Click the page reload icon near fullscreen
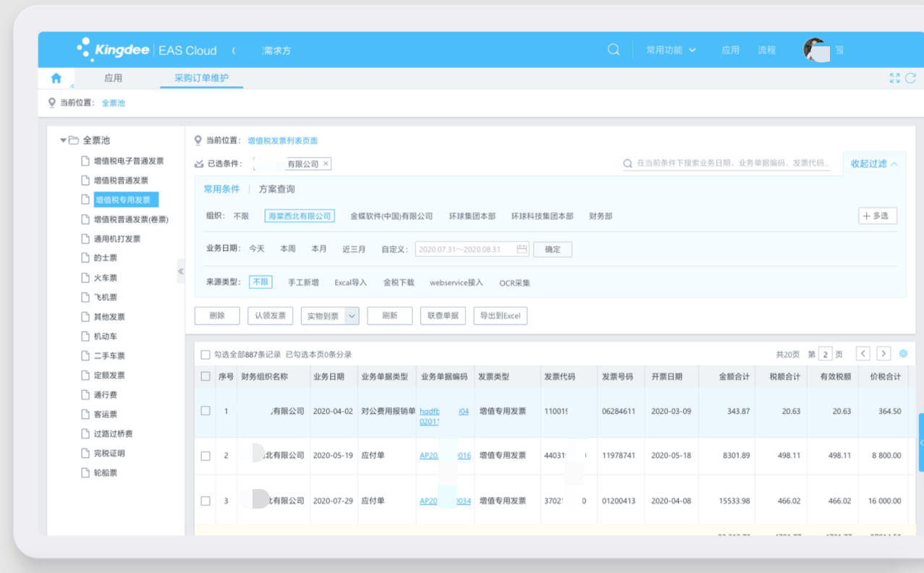The width and height of the screenshot is (924, 573). tap(910, 77)
